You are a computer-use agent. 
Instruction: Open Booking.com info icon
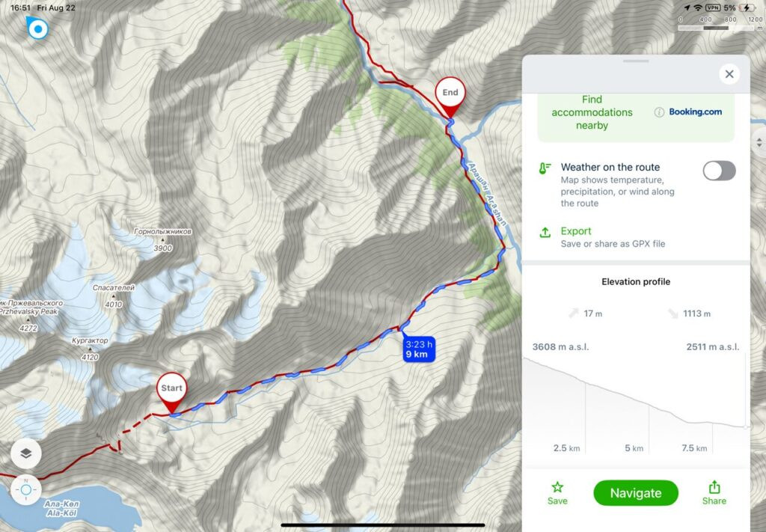click(659, 112)
